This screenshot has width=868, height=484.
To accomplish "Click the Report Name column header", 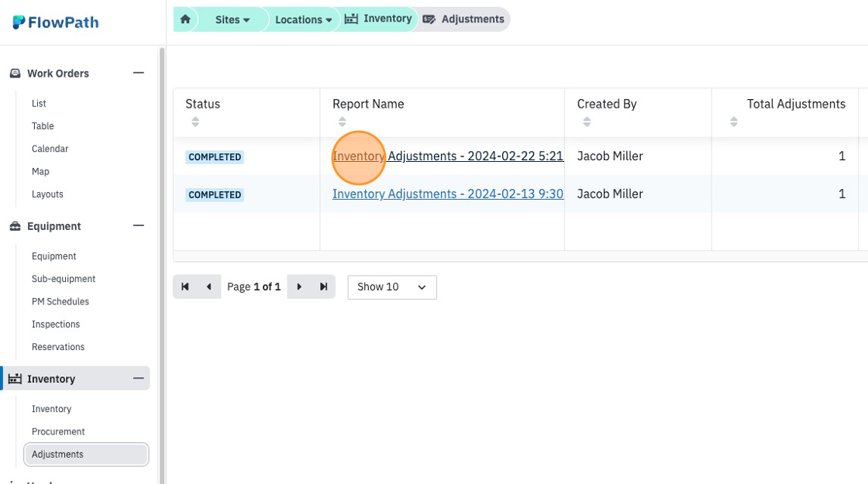I will pos(368,104).
